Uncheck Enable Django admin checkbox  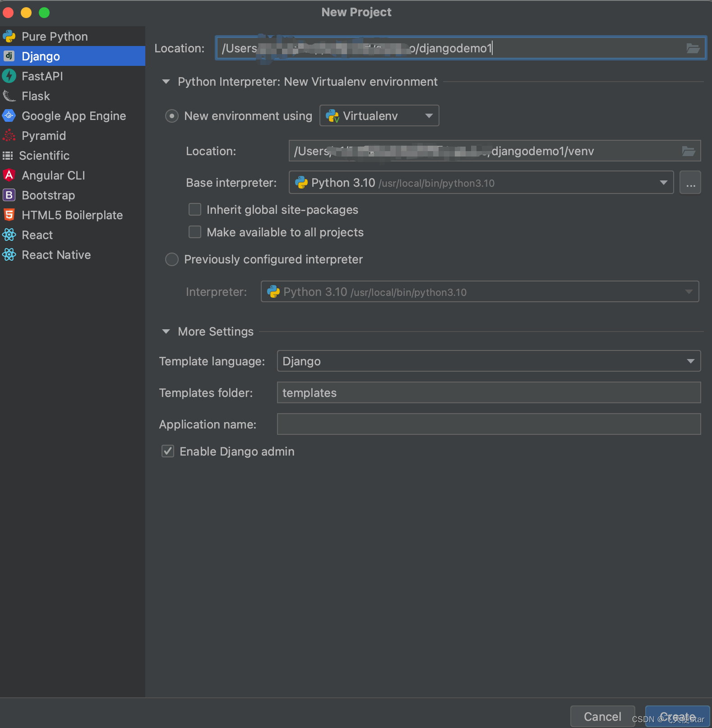coord(168,451)
